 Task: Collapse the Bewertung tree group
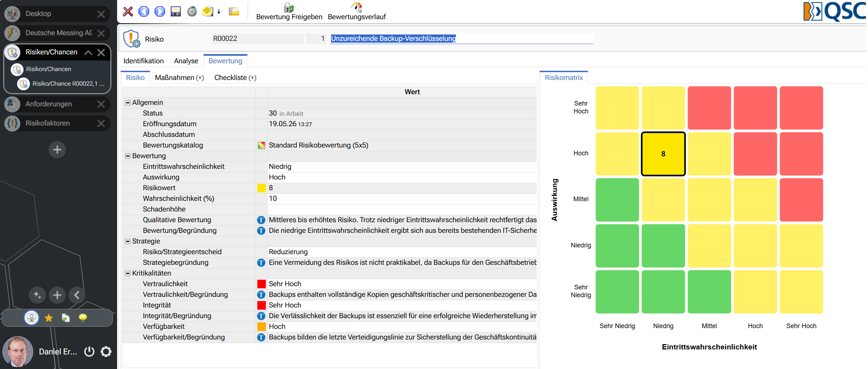127,156
